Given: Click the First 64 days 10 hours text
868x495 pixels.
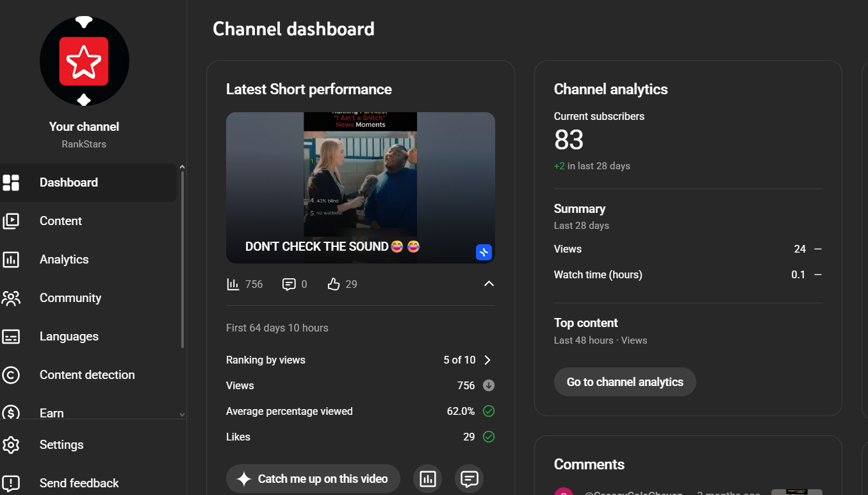Looking at the screenshot, I should click(x=277, y=328).
